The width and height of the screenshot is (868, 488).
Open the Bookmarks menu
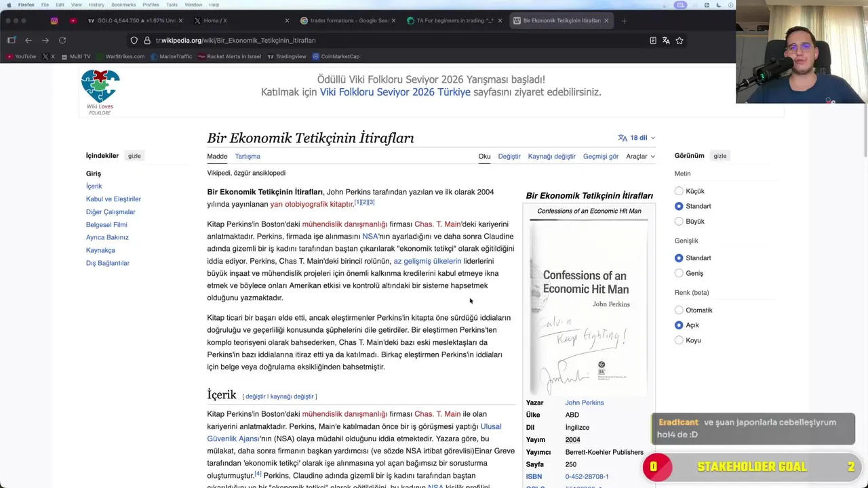[123, 5]
